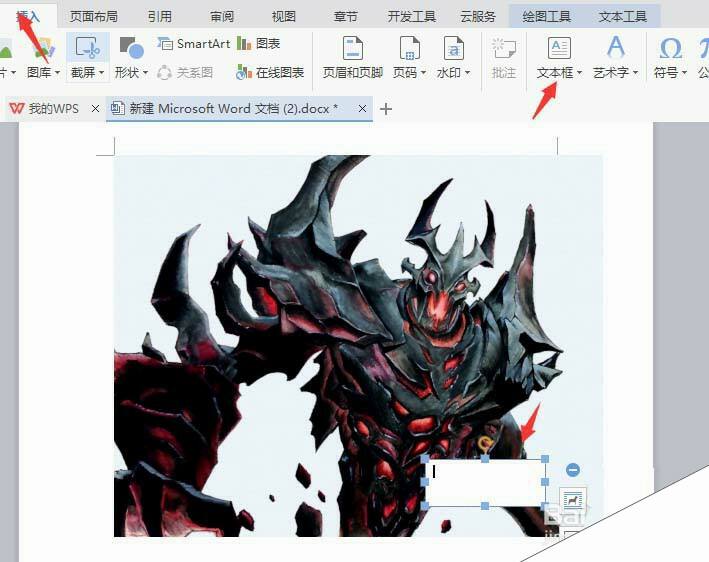The height and width of the screenshot is (562, 709).
Task: Click the bottom-middle text box resize handle
Action: [x=485, y=505]
